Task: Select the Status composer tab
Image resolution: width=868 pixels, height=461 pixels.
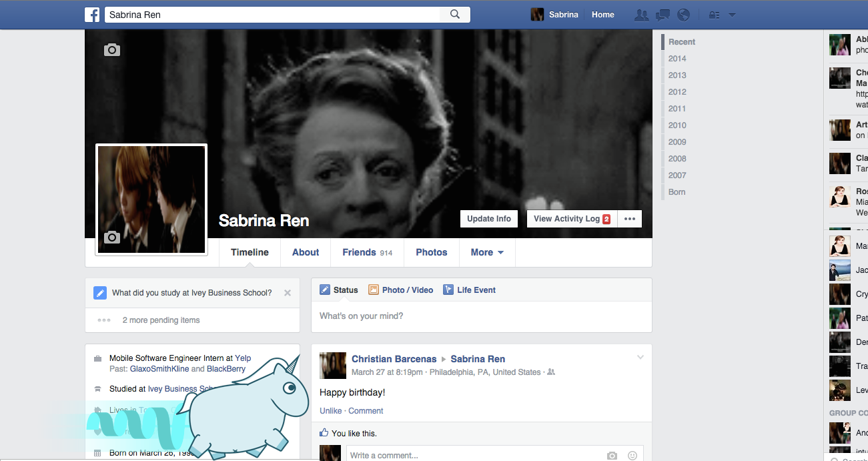Action: [x=339, y=290]
